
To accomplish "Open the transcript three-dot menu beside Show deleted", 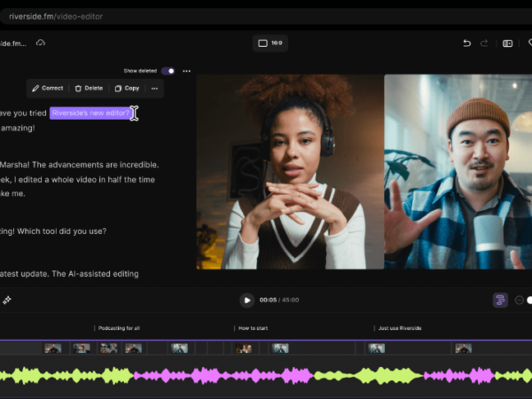I will [186, 71].
